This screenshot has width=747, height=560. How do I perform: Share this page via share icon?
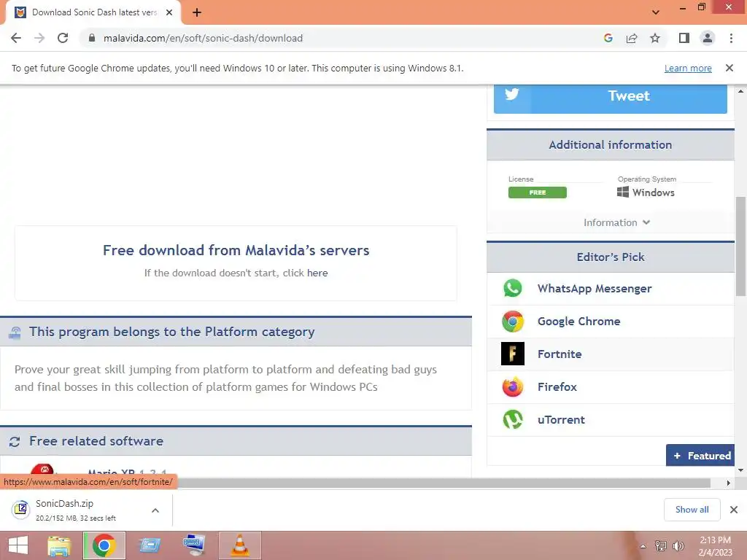632,38
